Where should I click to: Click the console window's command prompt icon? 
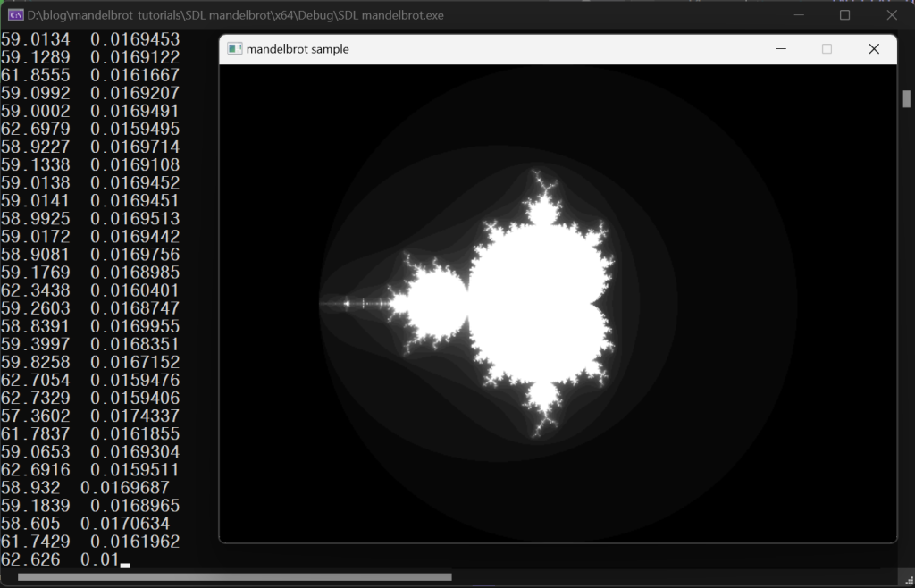click(x=15, y=15)
